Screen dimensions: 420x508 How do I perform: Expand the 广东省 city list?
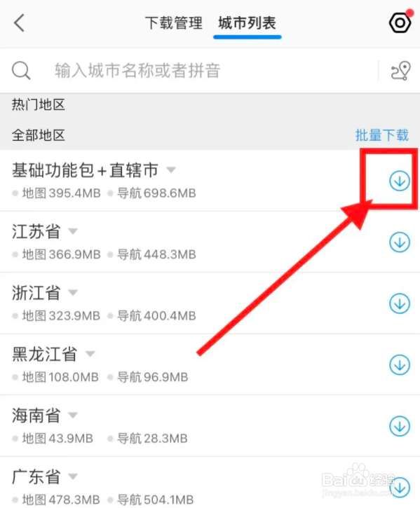click(x=73, y=476)
